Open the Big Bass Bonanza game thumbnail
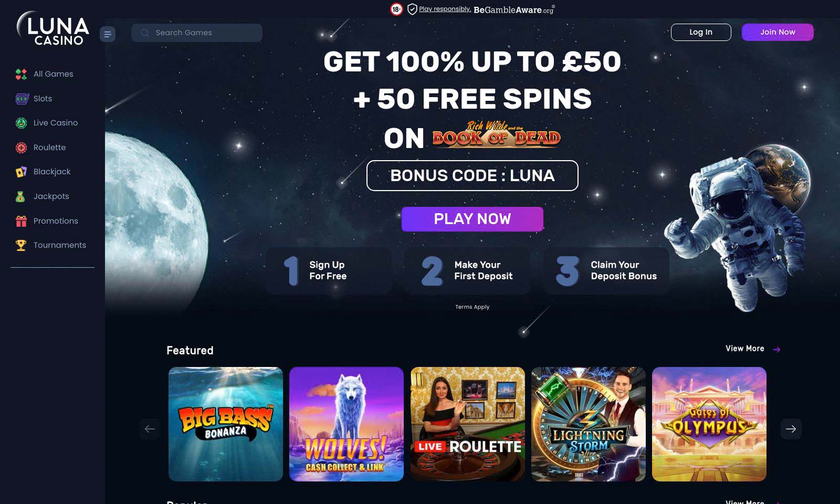Image resolution: width=840 pixels, height=504 pixels. point(226,424)
